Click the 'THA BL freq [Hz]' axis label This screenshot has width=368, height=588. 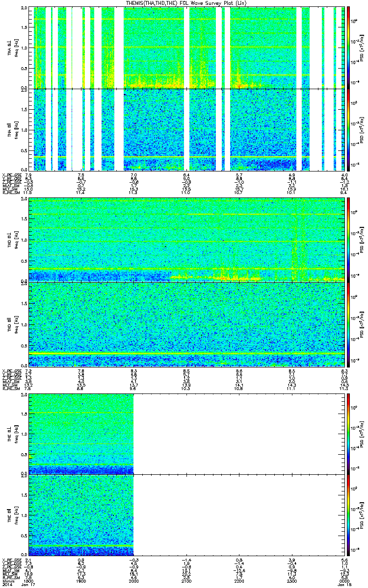pyautogui.click(x=12, y=48)
